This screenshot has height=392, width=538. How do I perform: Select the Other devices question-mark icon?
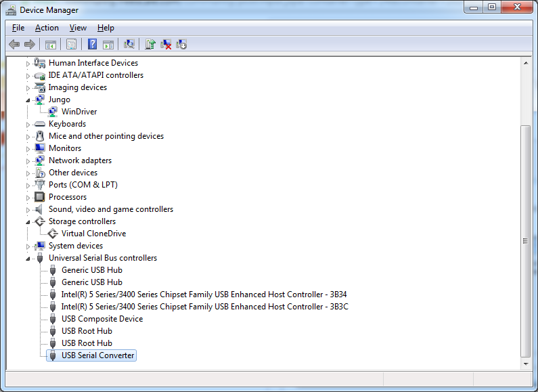click(x=40, y=173)
